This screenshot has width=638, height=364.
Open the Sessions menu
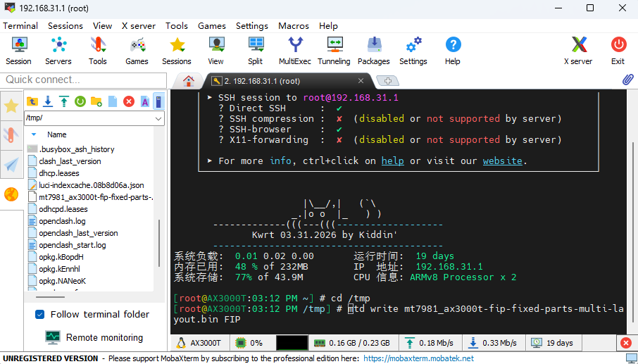65,26
